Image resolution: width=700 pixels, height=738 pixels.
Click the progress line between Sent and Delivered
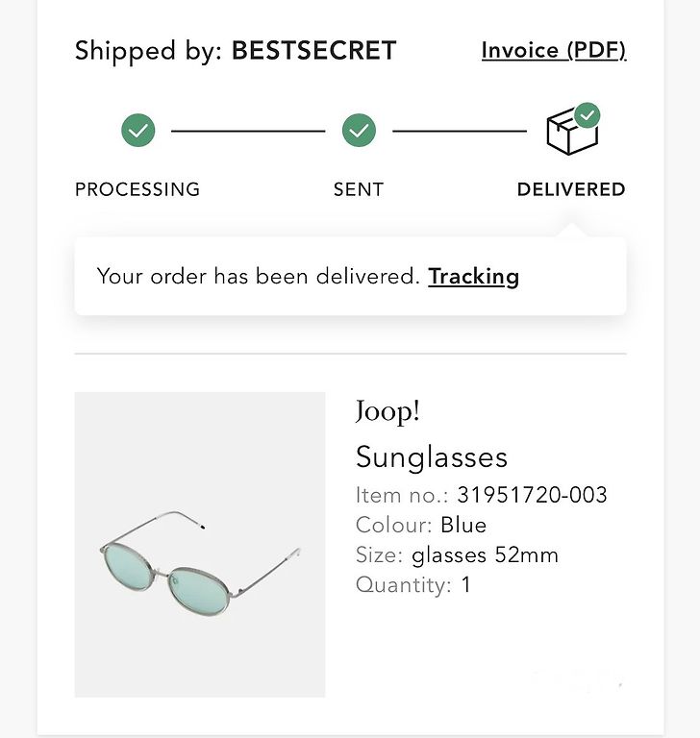tap(460, 131)
